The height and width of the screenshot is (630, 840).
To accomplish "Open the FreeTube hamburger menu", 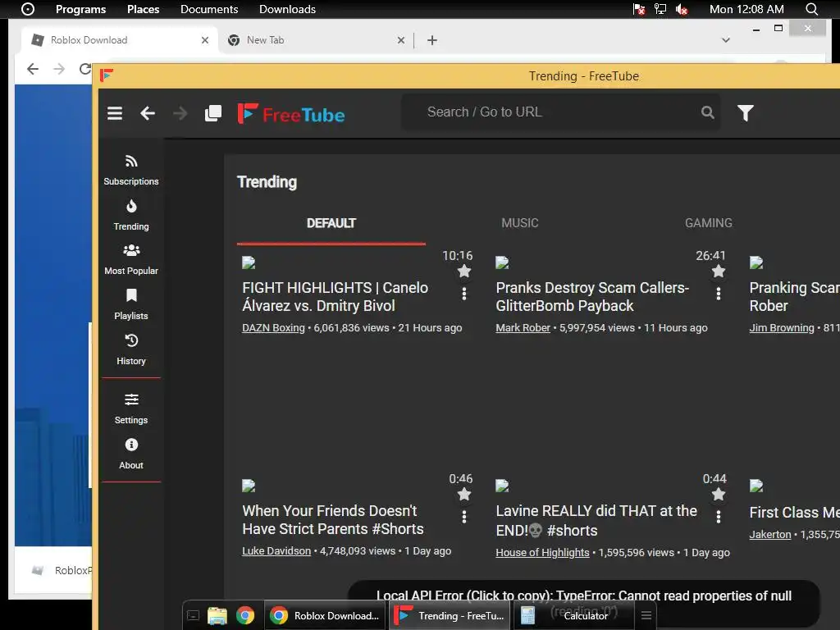I will pyautogui.click(x=115, y=113).
